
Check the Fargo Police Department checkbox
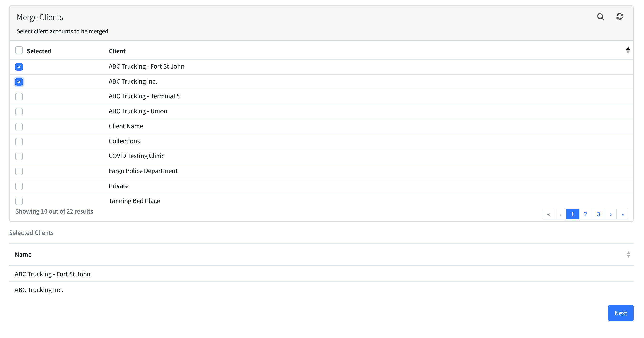[x=19, y=171]
